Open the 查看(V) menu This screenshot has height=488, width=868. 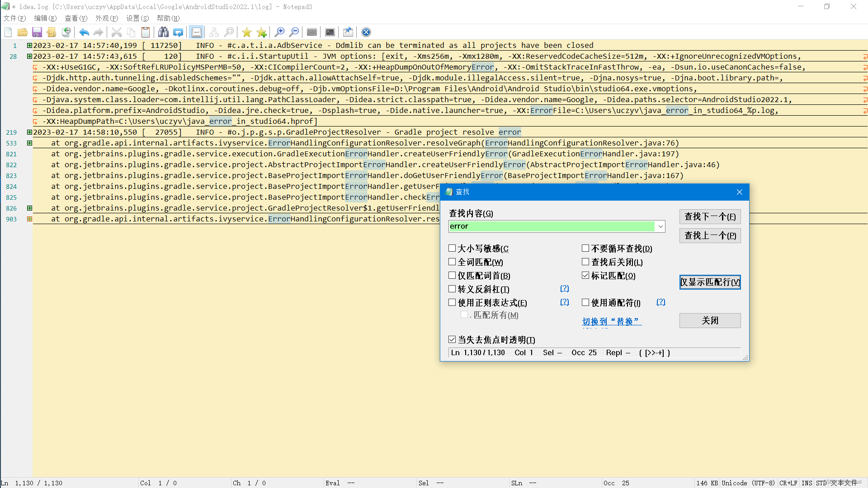coord(76,18)
